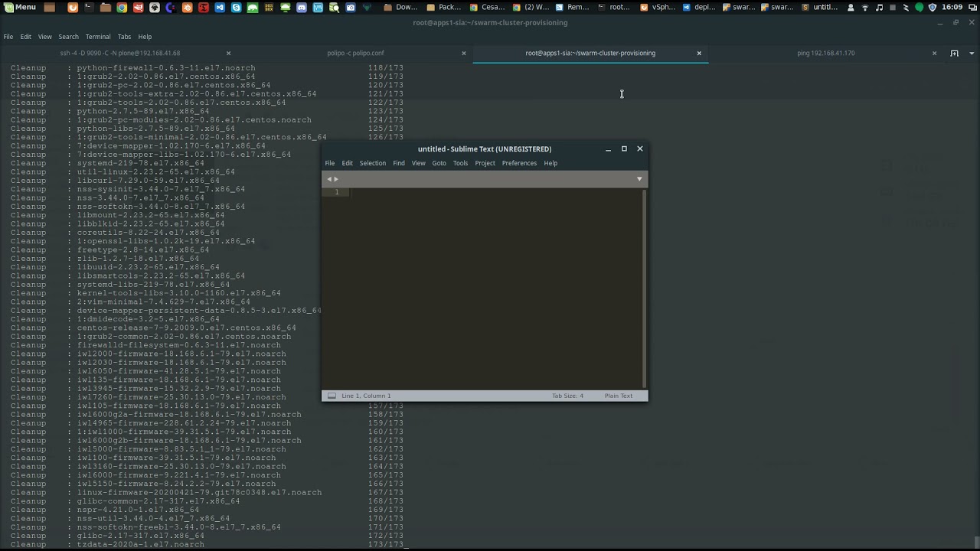Open Sublime's tab list dropdown arrow

(639, 179)
